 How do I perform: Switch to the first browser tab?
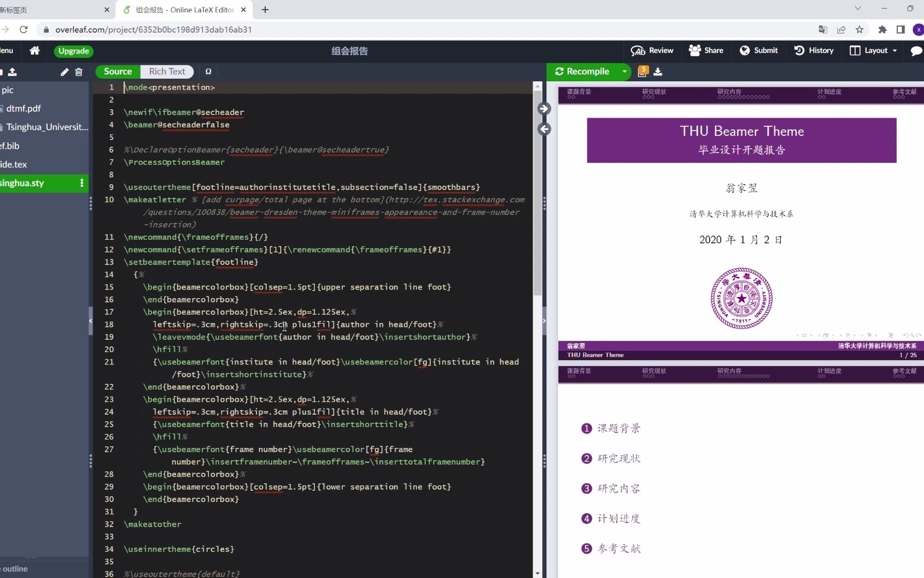53,10
